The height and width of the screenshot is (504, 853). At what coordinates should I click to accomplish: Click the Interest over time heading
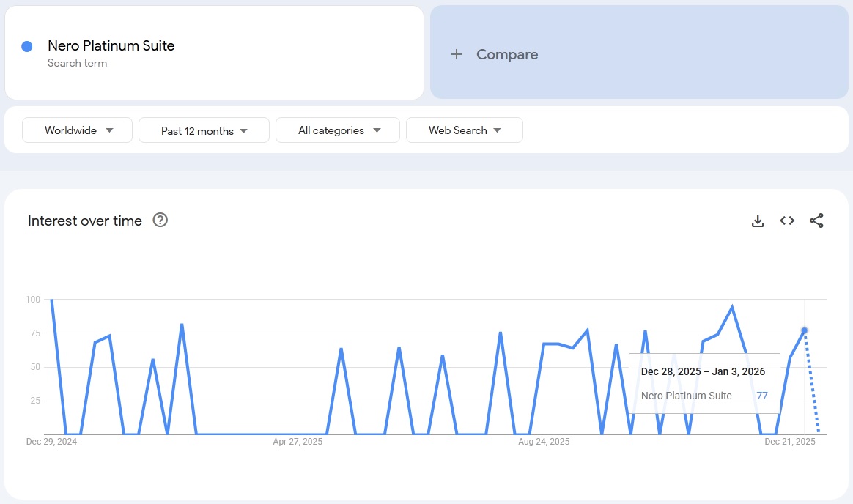click(85, 220)
